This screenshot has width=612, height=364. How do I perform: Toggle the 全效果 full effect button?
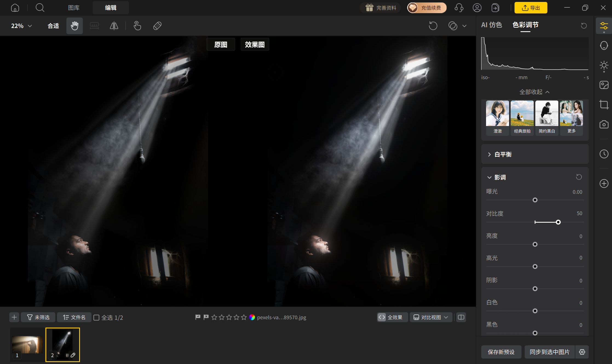click(x=392, y=317)
